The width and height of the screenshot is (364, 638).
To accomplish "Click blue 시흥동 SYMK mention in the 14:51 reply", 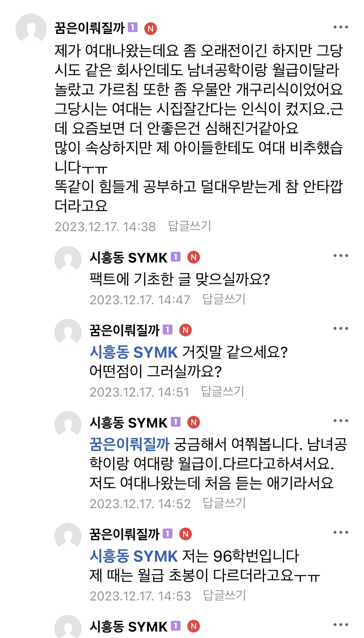I will 134,352.
